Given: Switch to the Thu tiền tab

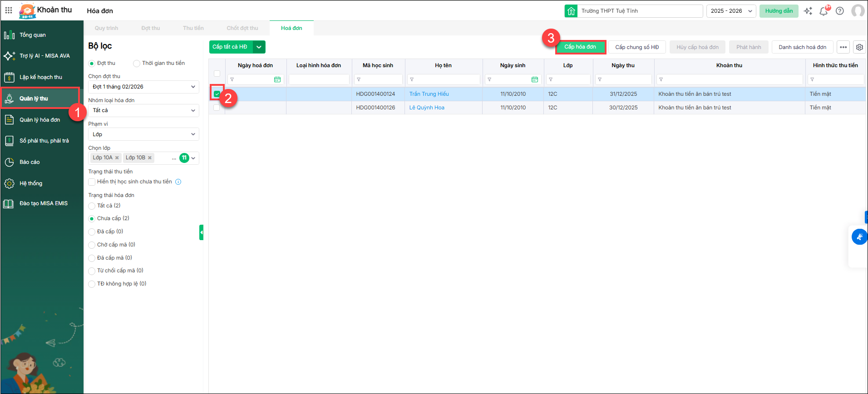Looking at the screenshot, I should (x=193, y=28).
